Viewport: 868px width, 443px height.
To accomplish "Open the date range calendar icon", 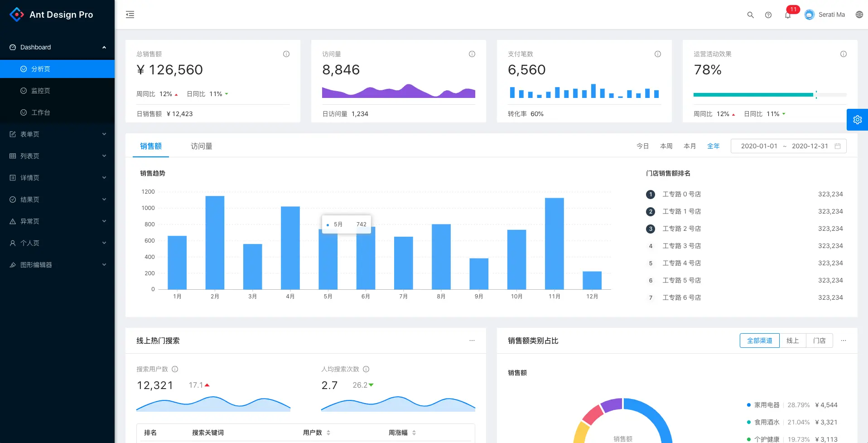I will (838, 146).
